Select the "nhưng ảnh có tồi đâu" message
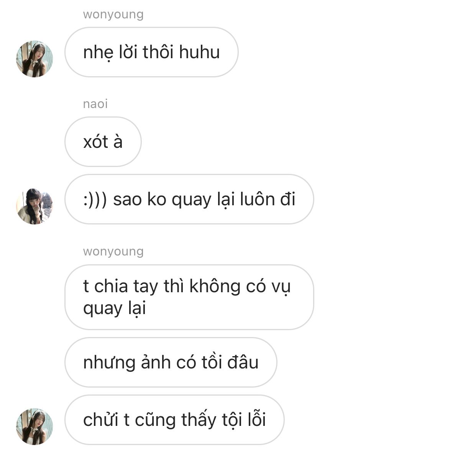This screenshot has height=455, width=476. [171, 362]
